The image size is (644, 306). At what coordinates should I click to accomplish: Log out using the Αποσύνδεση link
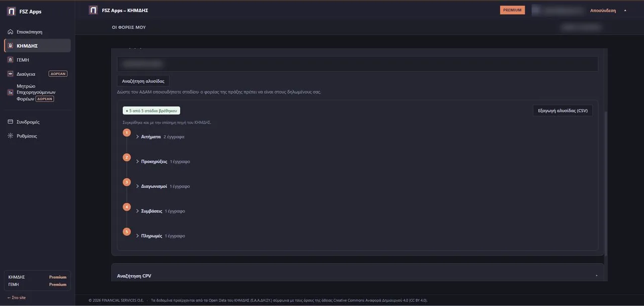pyautogui.click(x=603, y=11)
